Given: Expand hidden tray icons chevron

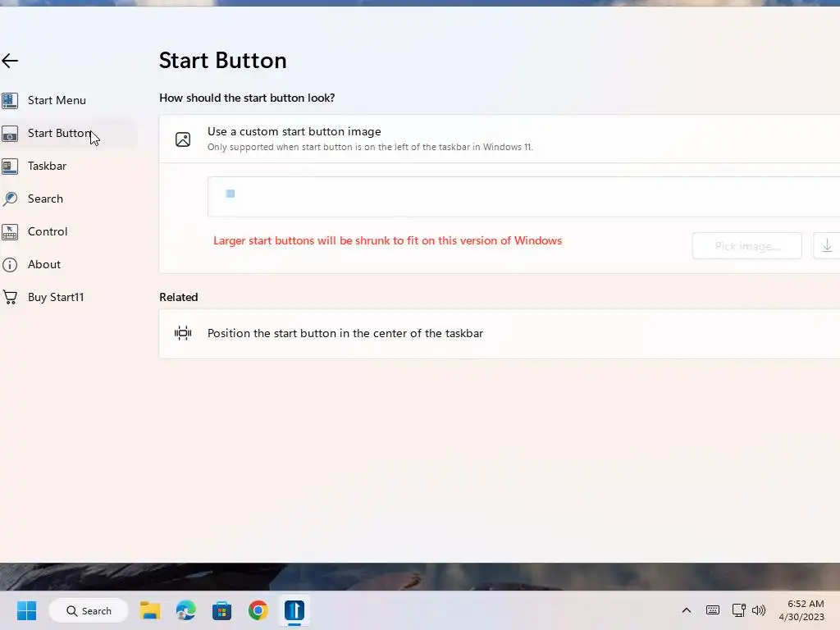Looking at the screenshot, I should coord(687,610).
